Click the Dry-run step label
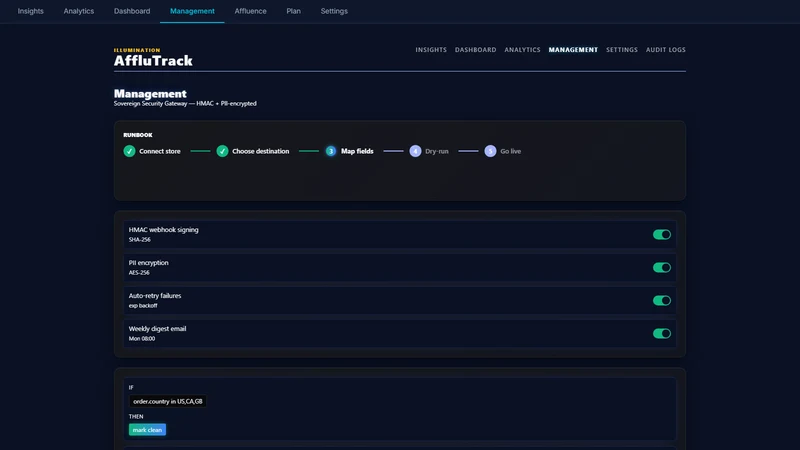 437,152
